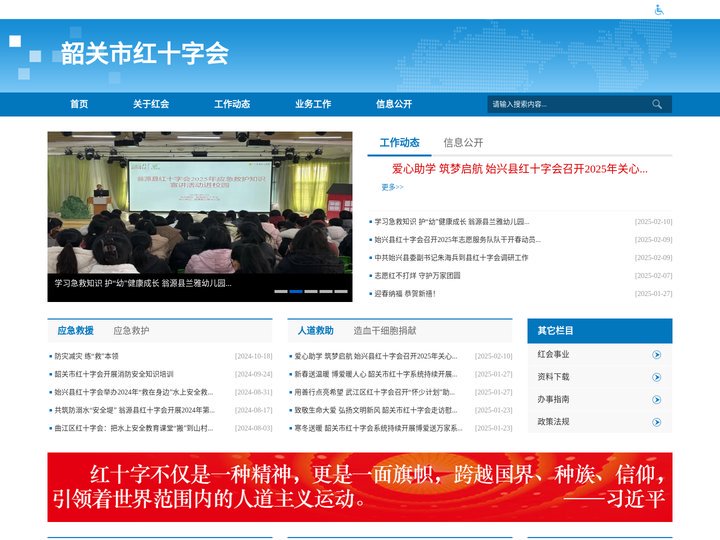Open article 新春送温暖 博爱暖人心

[x=376, y=374]
